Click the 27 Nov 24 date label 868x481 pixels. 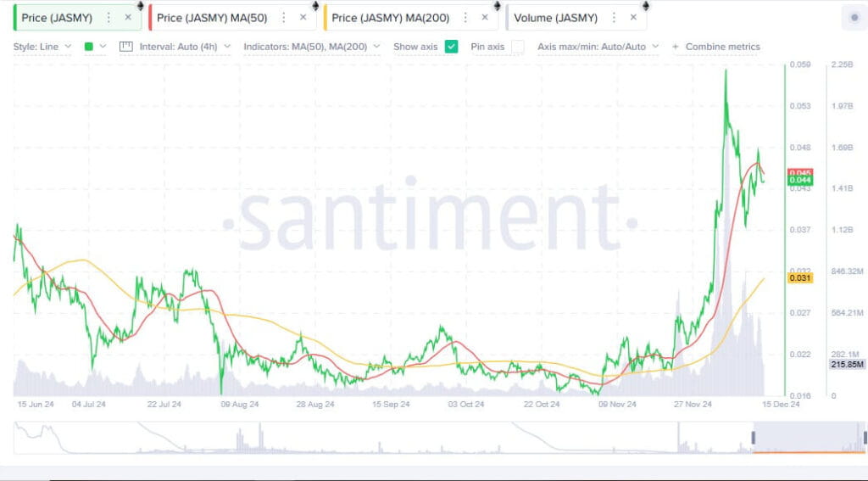[x=693, y=405]
